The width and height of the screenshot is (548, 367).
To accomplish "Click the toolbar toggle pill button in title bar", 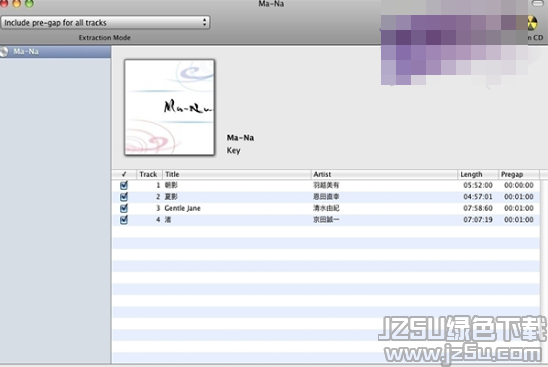I will tap(538, 3).
